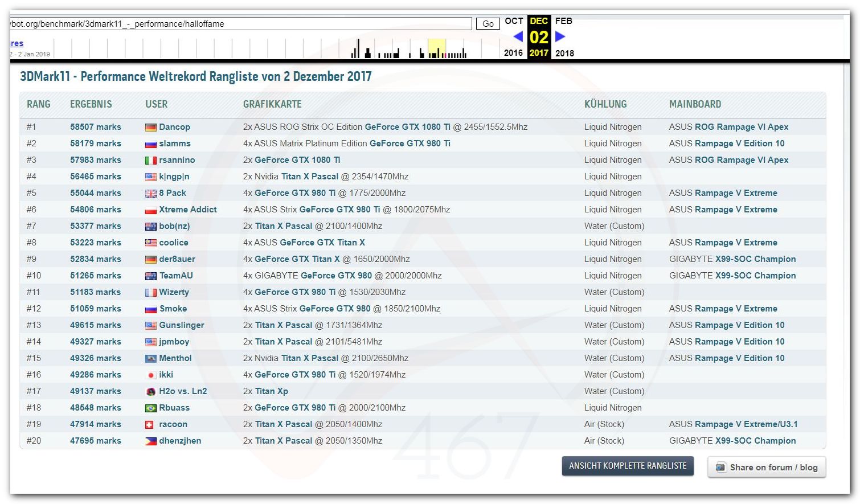Image resolution: width=860 pixels, height=504 pixels.
Task: Click the KÜHLUNG column header
Action: click(x=605, y=104)
